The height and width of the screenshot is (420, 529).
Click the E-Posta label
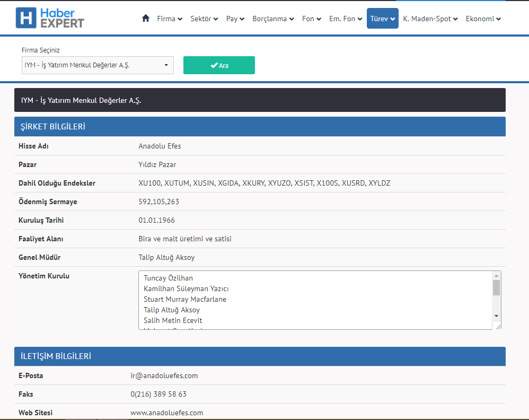pyautogui.click(x=31, y=375)
